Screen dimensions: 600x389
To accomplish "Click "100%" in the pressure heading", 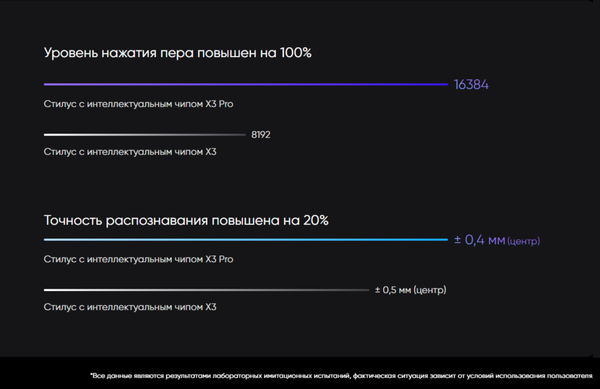I will pos(296,52).
